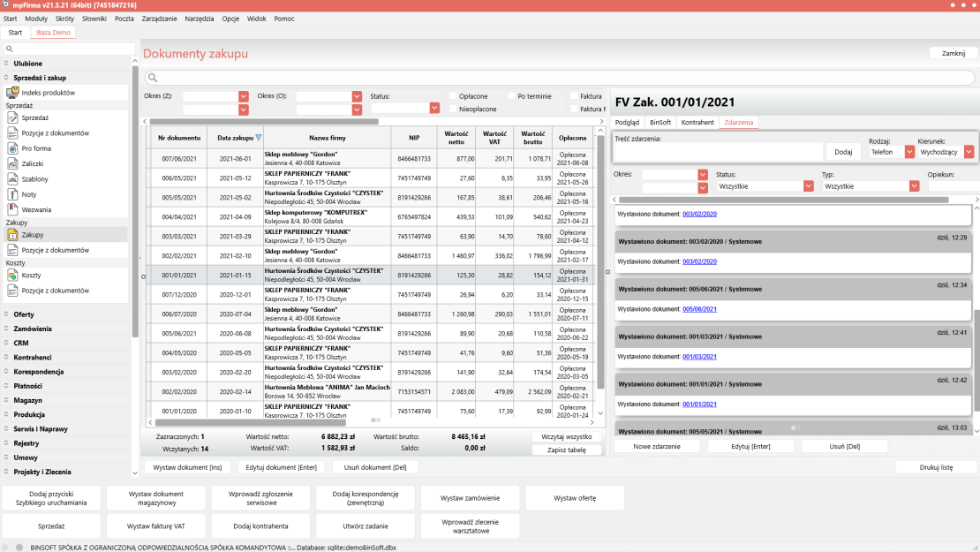This screenshot has height=552, width=980.
Task: Click Pozycje z dokumentów icon under Zakupy
Action: coord(12,250)
